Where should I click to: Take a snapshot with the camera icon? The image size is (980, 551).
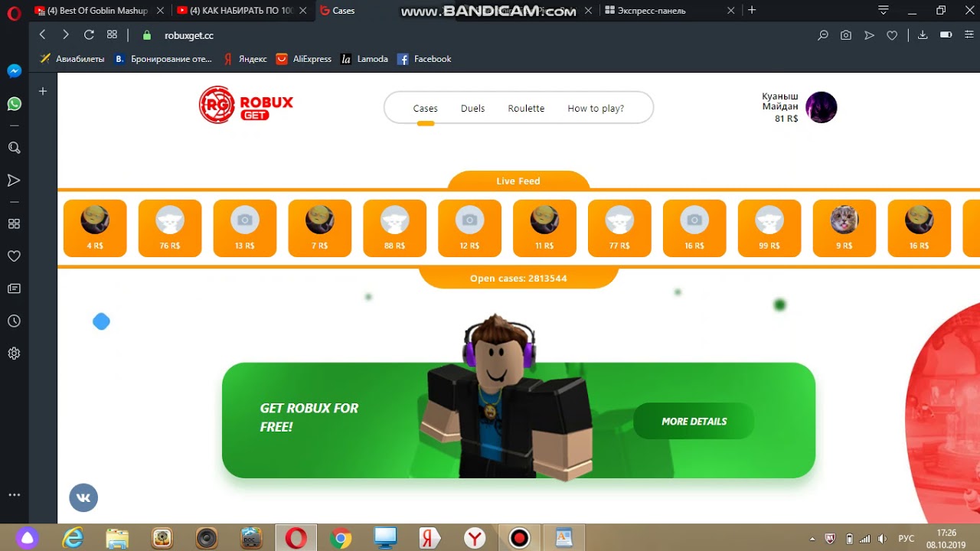point(846,35)
